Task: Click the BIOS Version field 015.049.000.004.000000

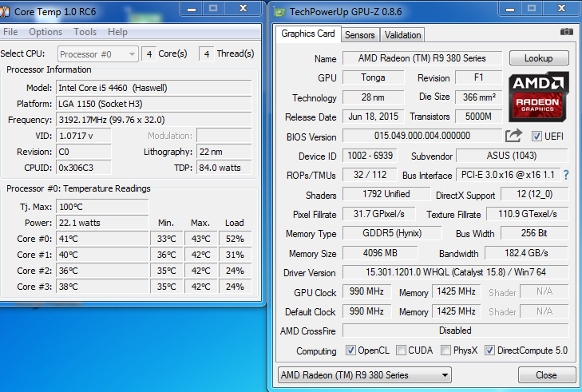Action: (422, 136)
